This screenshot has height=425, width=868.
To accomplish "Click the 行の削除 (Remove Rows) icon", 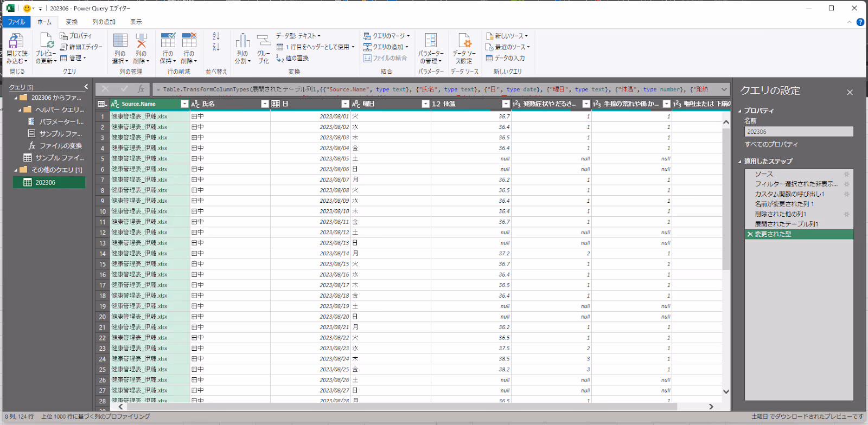I will [189, 41].
